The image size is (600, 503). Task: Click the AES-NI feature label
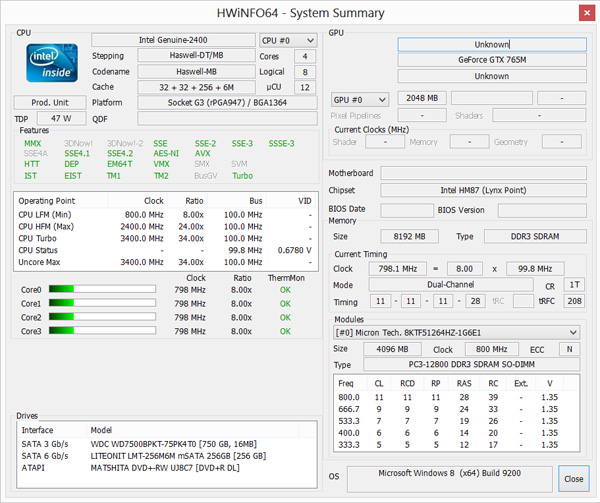pos(166,153)
